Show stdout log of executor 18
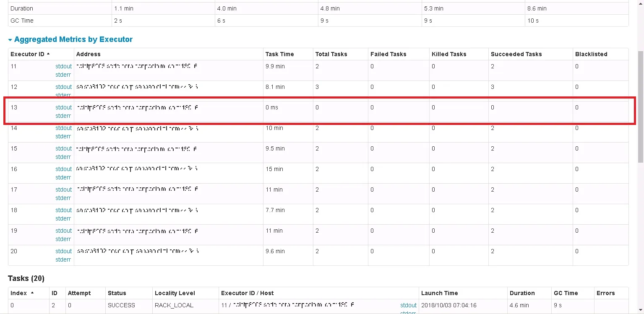 tap(63, 210)
